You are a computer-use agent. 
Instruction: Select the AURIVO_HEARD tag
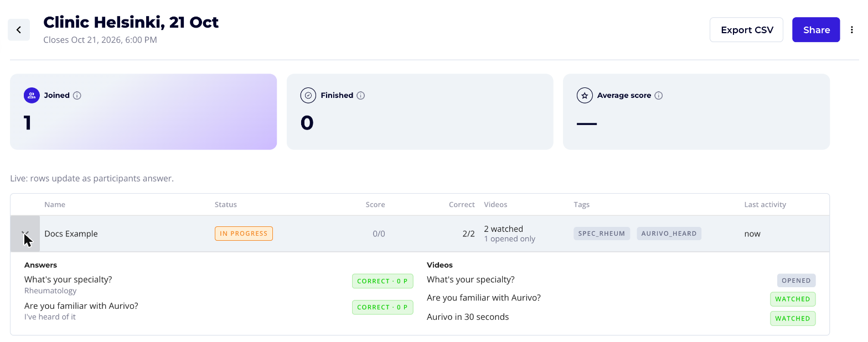click(669, 234)
